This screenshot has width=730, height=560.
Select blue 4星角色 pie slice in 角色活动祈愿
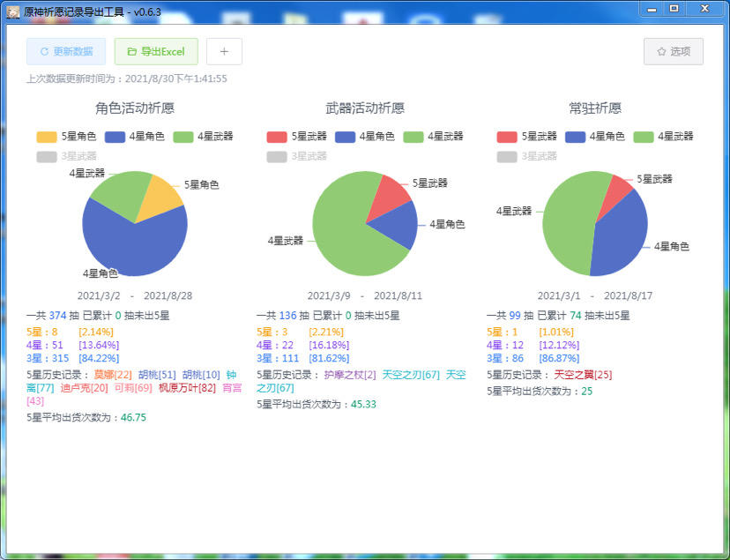(135, 247)
